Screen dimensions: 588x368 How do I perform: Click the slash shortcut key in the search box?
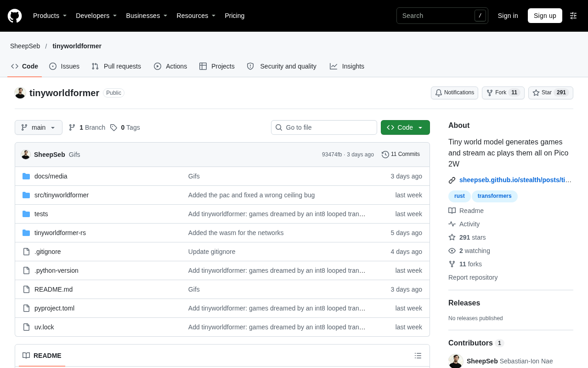click(x=480, y=16)
